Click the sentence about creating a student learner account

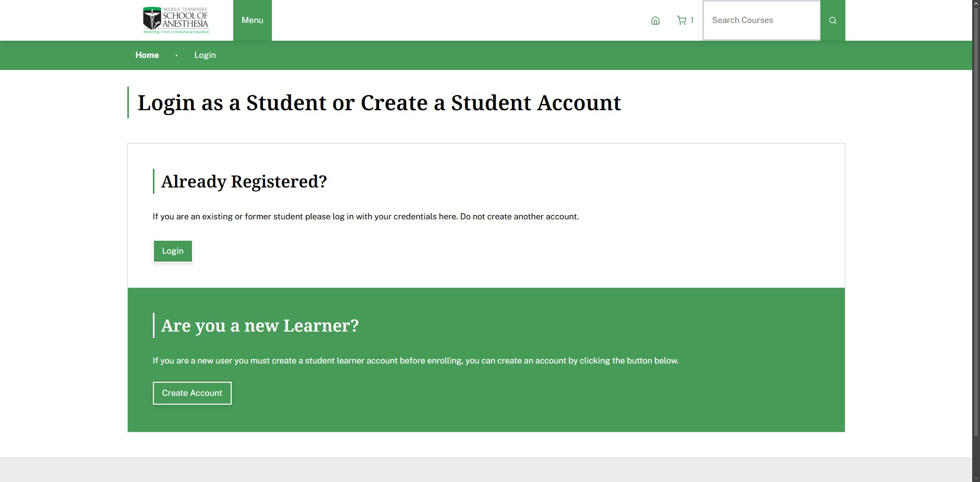[416, 361]
